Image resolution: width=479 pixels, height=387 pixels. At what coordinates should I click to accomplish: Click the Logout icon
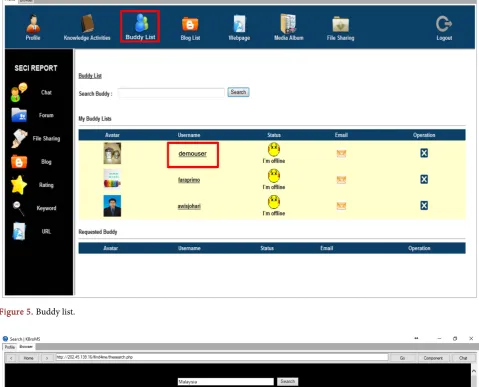pos(444,24)
